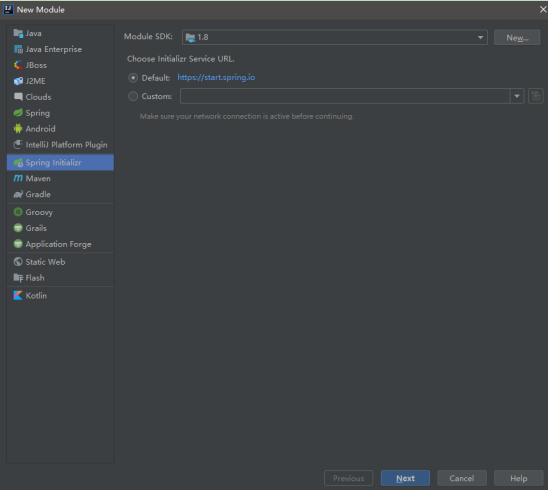
Task: Select Spring Initializr in the module list
Action: (60, 163)
